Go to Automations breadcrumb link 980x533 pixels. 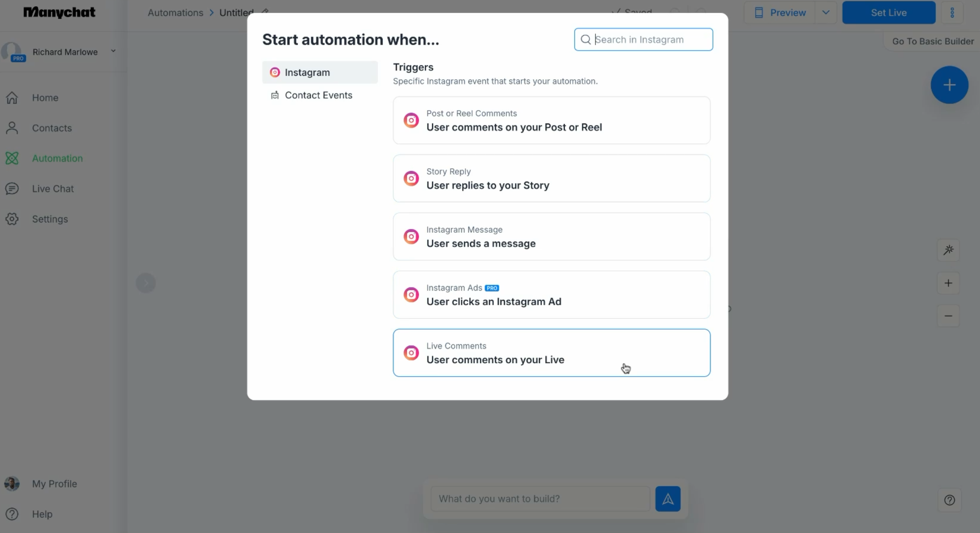point(175,12)
